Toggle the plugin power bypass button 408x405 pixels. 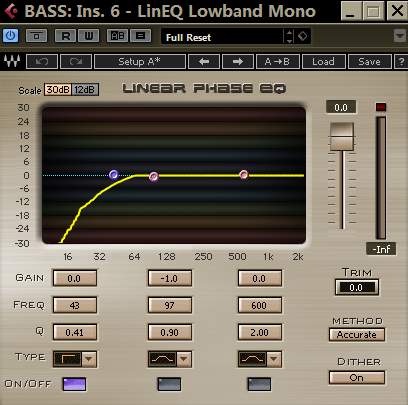point(10,35)
